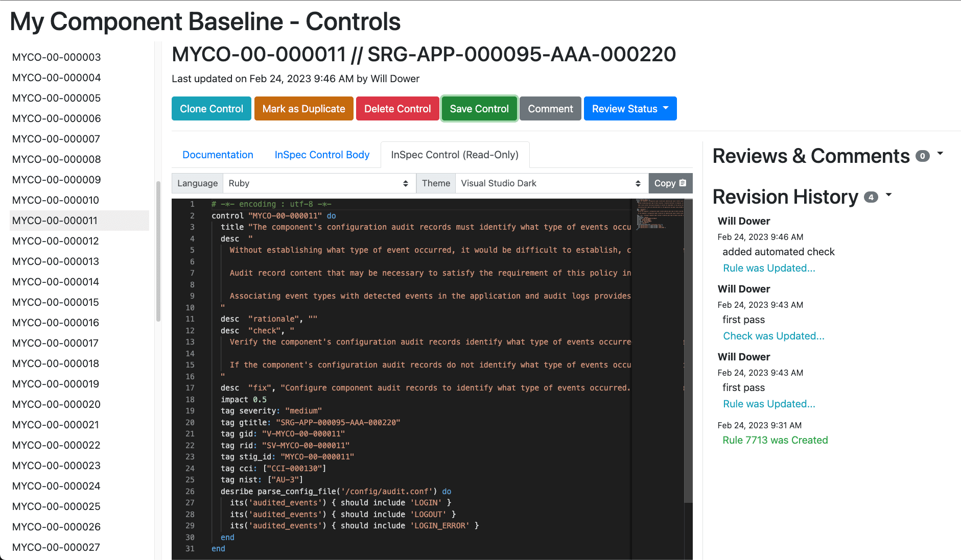The width and height of the screenshot is (961, 560).
Task: Select the InSpec Control (Read-Only) tab
Action: click(455, 155)
